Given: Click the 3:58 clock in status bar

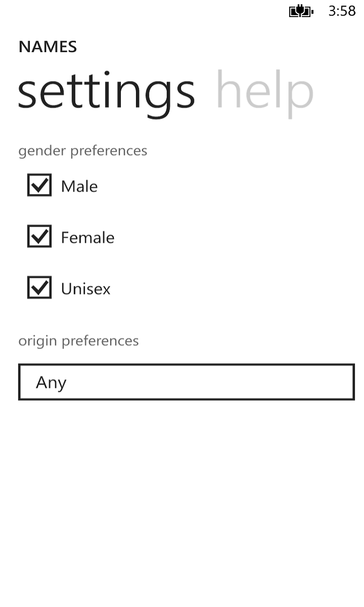Looking at the screenshot, I should click(x=342, y=11).
